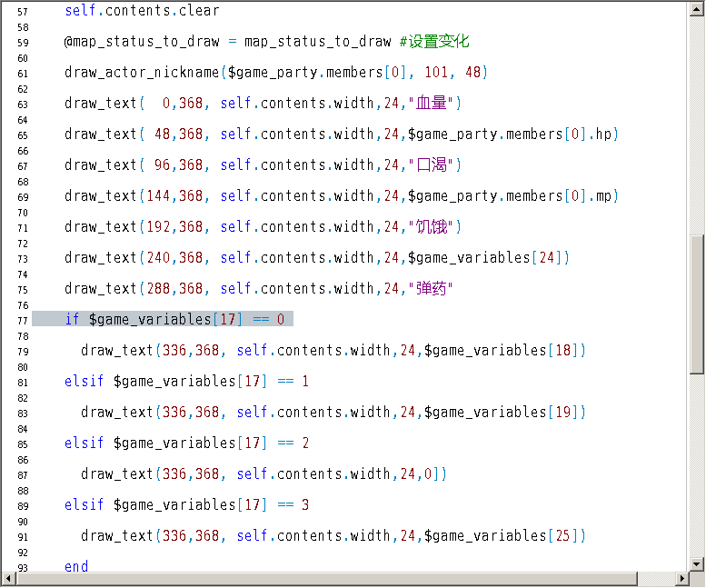
Task: Click '$game_variables[18]' on line 79
Action: [x=502, y=350]
